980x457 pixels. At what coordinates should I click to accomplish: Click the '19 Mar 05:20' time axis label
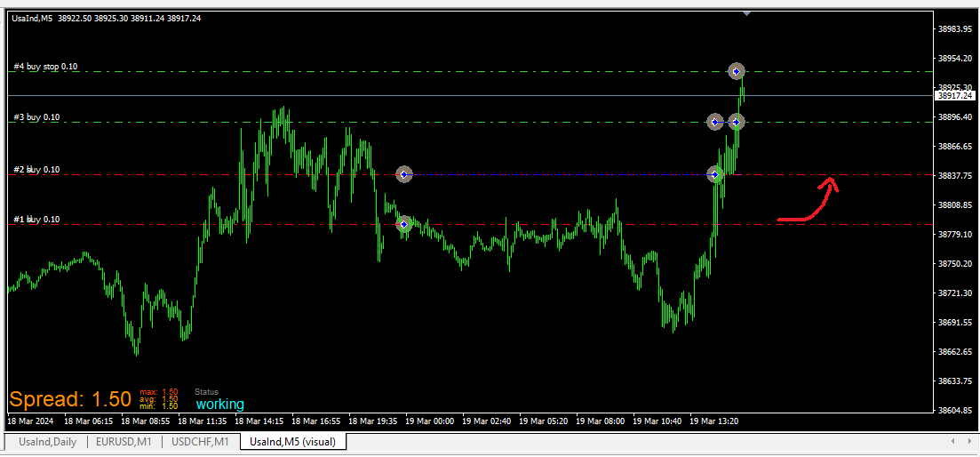543,421
